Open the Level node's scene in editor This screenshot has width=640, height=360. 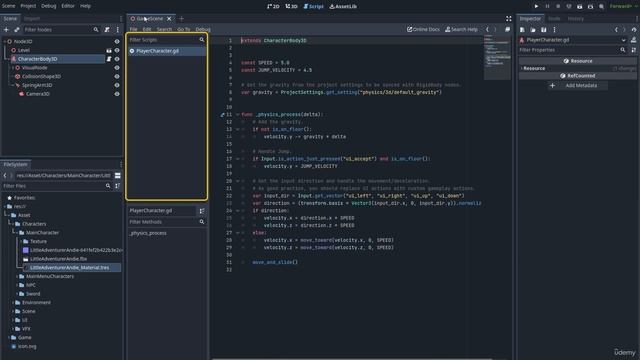(x=109, y=50)
